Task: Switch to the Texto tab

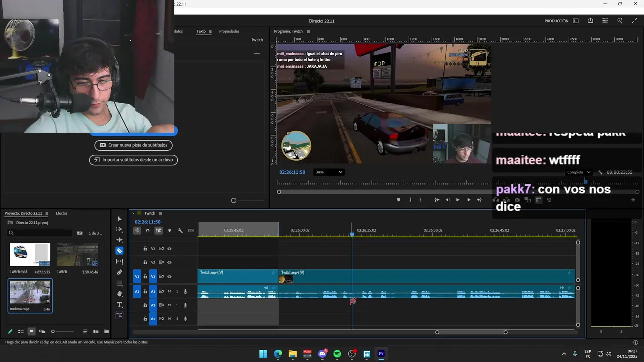Action: click(x=201, y=31)
